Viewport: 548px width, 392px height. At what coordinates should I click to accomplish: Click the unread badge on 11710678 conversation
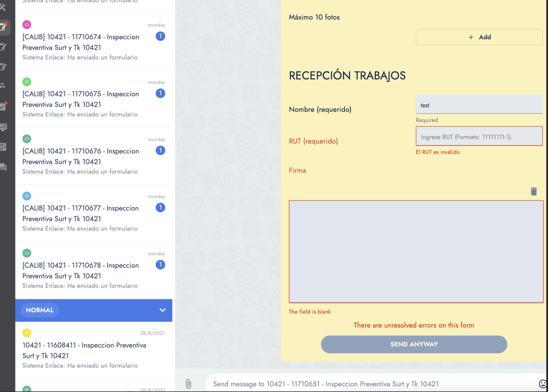(x=160, y=265)
